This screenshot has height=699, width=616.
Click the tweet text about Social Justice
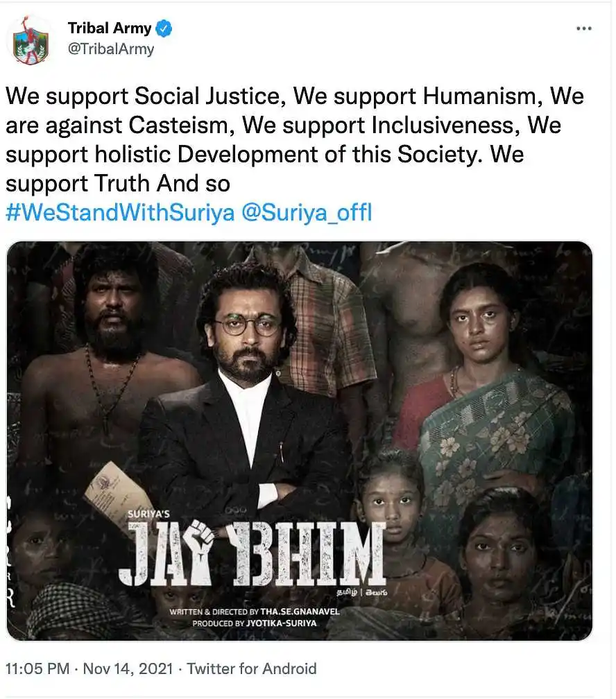click(x=294, y=139)
